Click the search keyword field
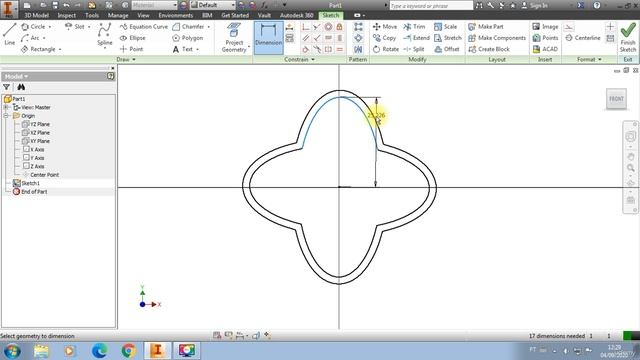 point(431,6)
